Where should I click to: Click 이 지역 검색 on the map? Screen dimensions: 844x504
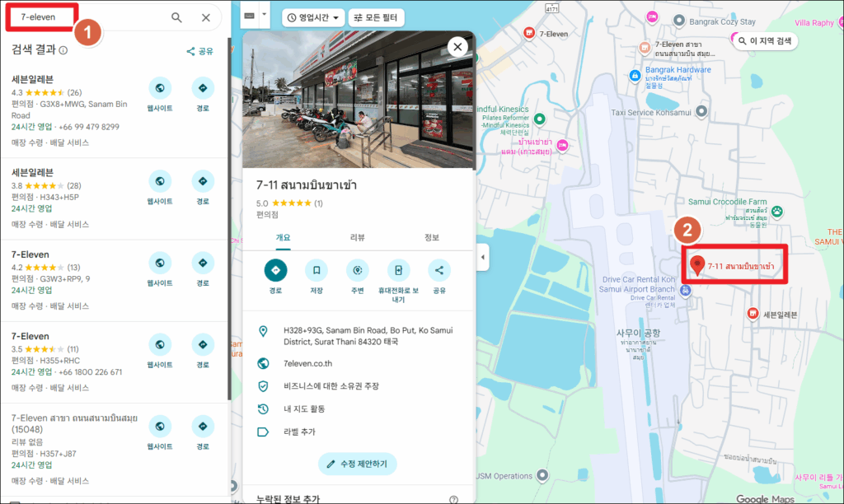tap(765, 41)
